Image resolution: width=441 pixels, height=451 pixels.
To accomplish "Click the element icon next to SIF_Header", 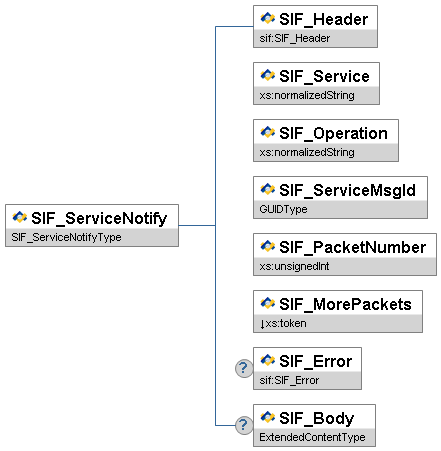I will [268, 18].
